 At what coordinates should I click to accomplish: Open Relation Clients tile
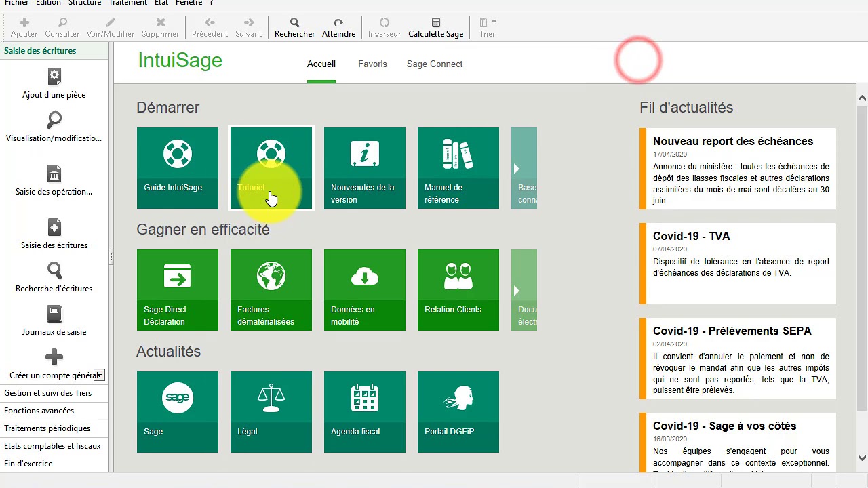[458, 290]
